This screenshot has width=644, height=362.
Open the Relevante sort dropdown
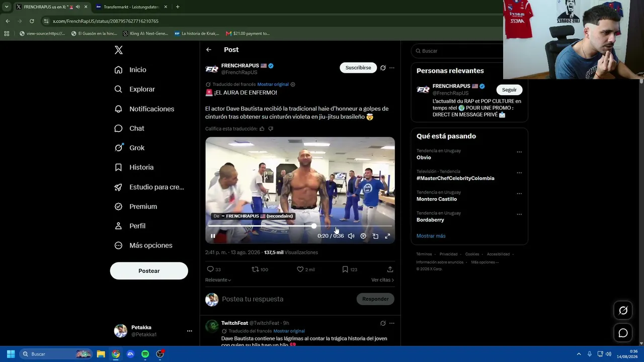tap(218, 280)
